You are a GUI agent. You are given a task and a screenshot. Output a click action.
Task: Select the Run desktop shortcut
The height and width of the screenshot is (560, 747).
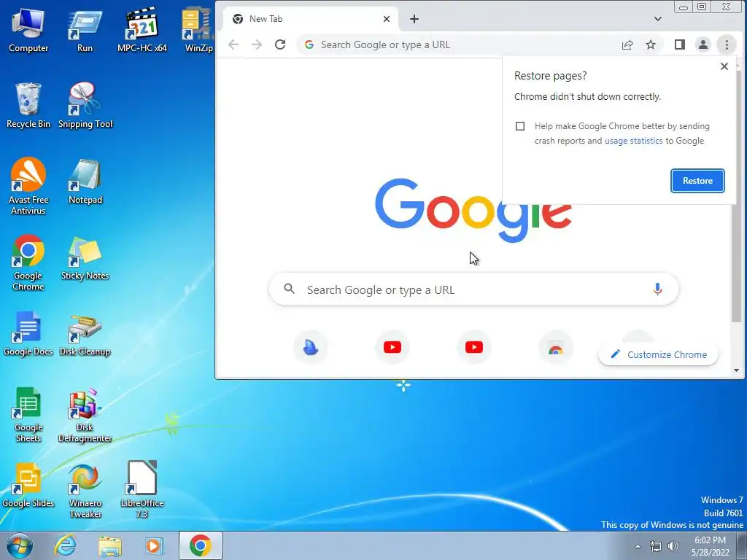pos(85,30)
